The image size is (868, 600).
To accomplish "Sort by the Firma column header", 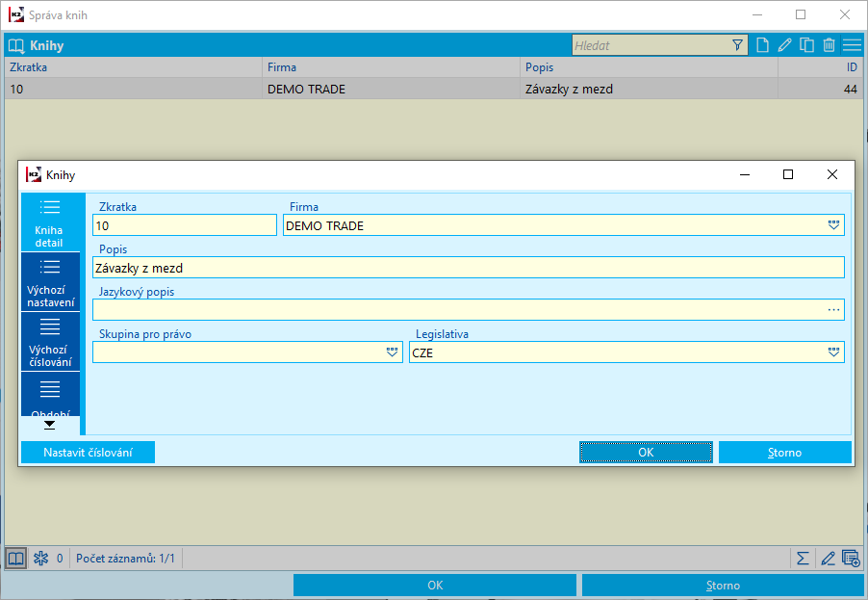I will (391, 67).
